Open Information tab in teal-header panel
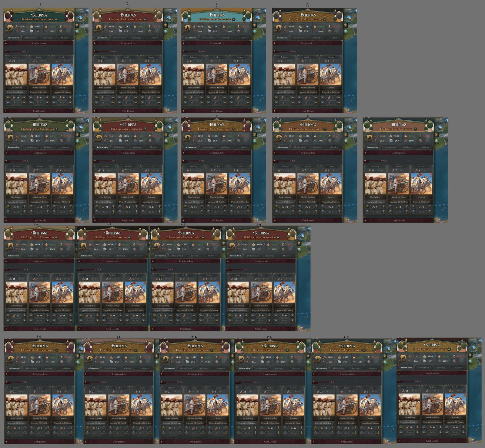Screen dimensions: 485x448 [x=191, y=38]
